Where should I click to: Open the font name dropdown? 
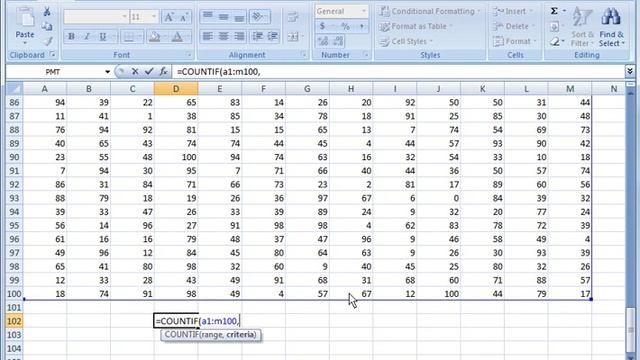(124, 17)
